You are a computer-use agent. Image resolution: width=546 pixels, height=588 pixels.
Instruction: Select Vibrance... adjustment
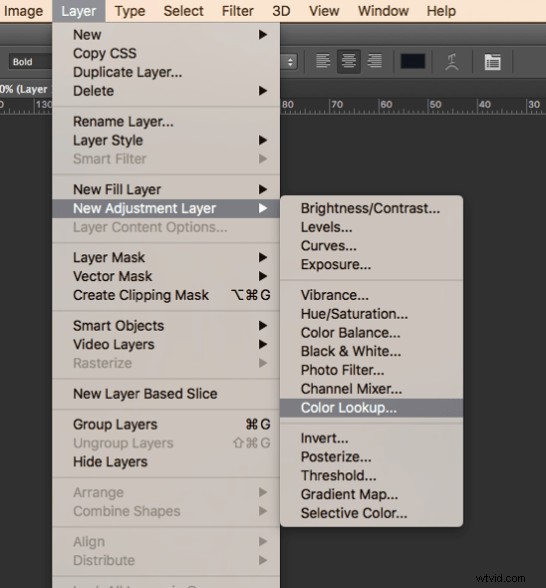coord(372,295)
